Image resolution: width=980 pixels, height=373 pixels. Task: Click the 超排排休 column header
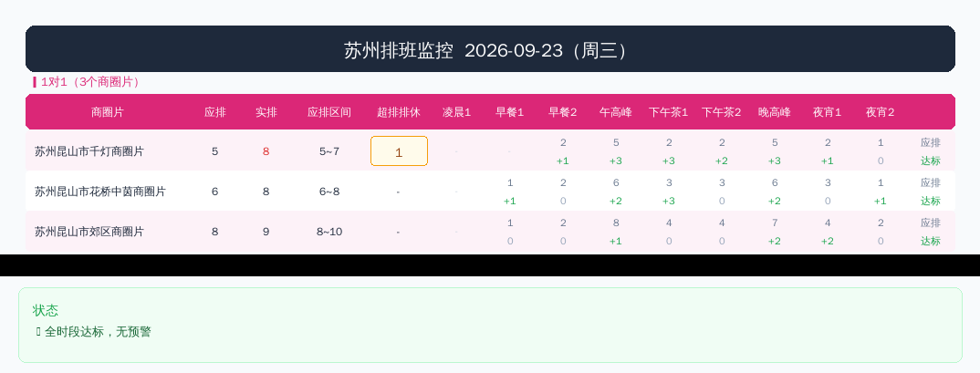coord(399,112)
